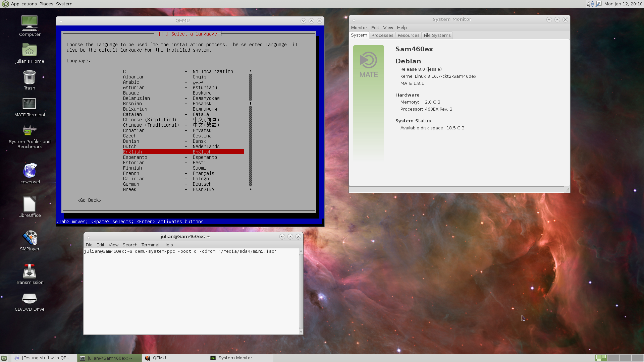Click the Sam460ex hostname link
644x362 pixels.
[414, 49]
